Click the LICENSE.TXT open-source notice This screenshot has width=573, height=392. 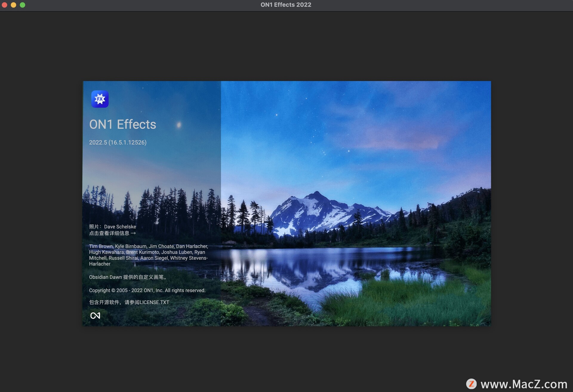[x=129, y=302]
